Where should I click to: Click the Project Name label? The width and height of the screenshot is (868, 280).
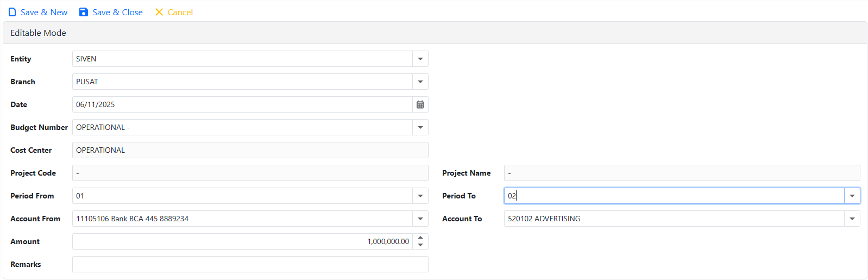[x=467, y=173]
